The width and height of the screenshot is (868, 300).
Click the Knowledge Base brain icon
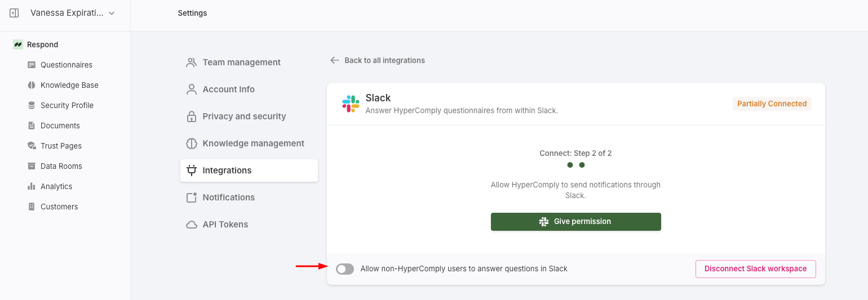32,85
